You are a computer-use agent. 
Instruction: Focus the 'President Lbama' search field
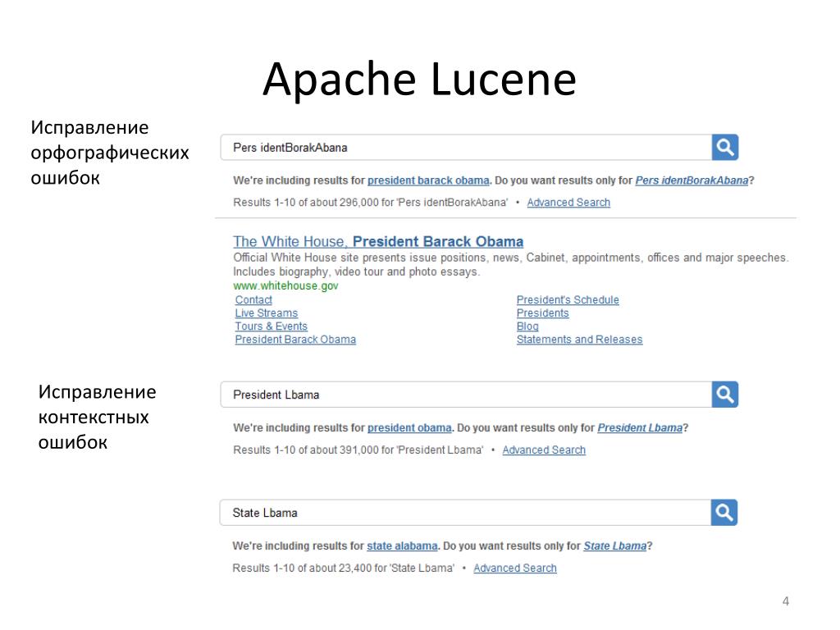[x=466, y=395]
